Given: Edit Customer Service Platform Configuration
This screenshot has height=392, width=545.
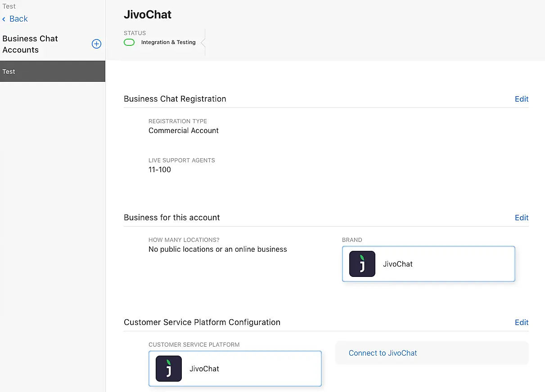Looking at the screenshot, I should click(521, 322).
